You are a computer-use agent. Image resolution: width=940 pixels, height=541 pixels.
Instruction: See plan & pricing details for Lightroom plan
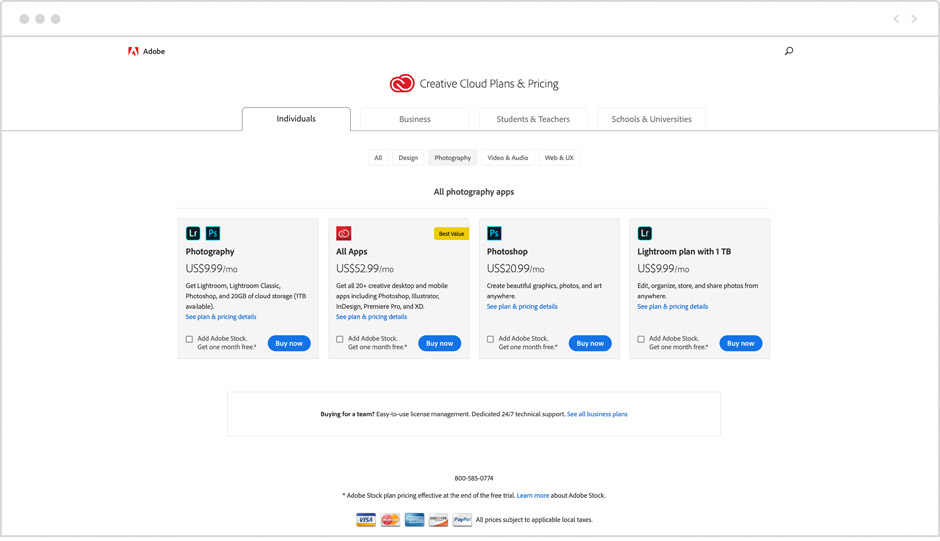tap(673, 306)
